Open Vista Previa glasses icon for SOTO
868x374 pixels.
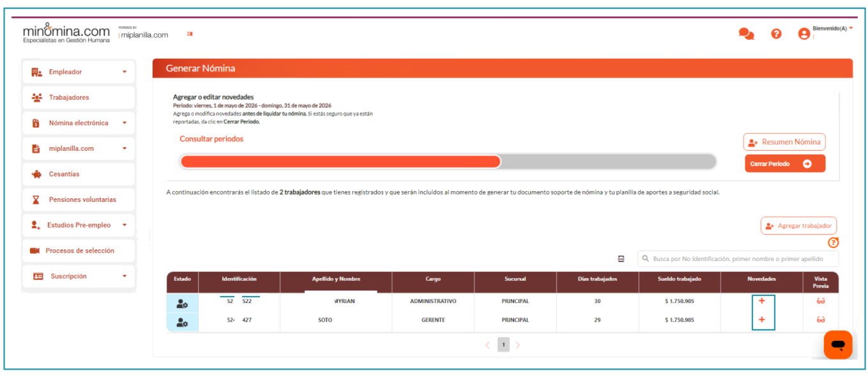click(x=821, y=320)
